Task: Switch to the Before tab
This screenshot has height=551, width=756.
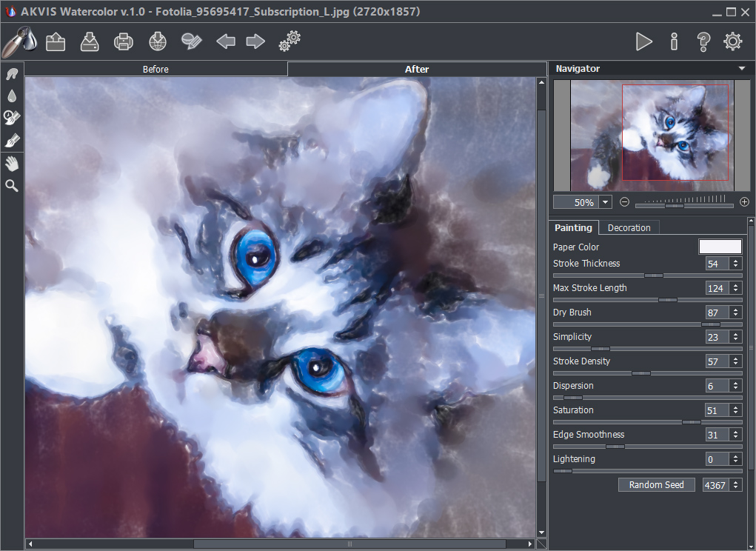Action: pyautogui.click(x=155, y=68)
